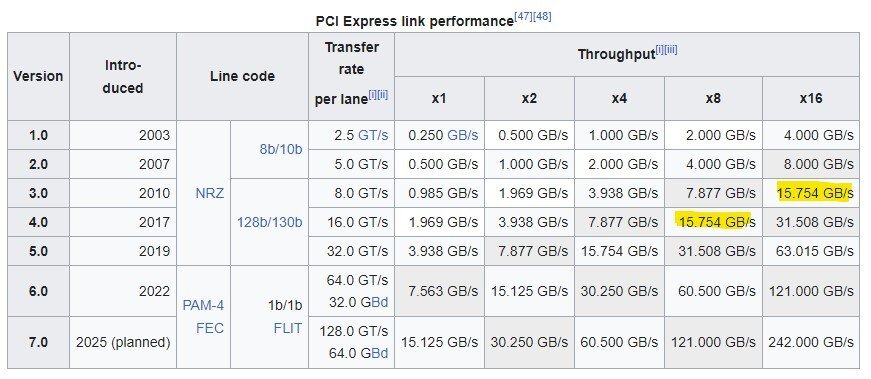Open citation reference 47

(523, 17)
